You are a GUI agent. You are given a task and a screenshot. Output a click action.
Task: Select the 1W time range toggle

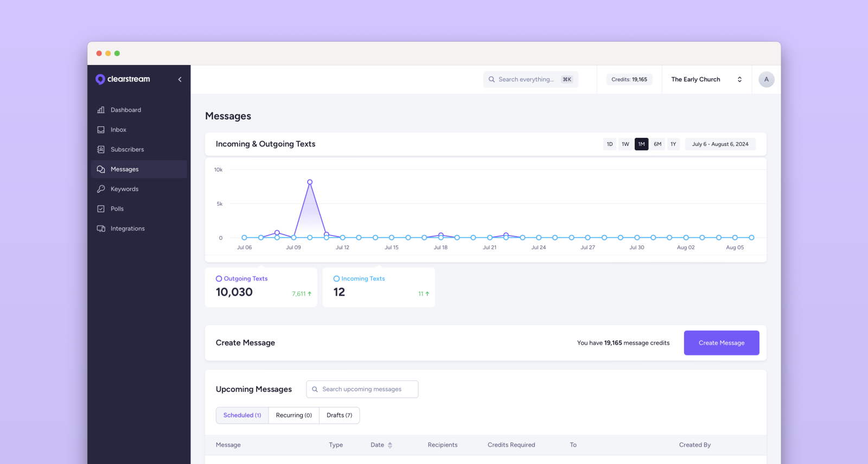626,144
